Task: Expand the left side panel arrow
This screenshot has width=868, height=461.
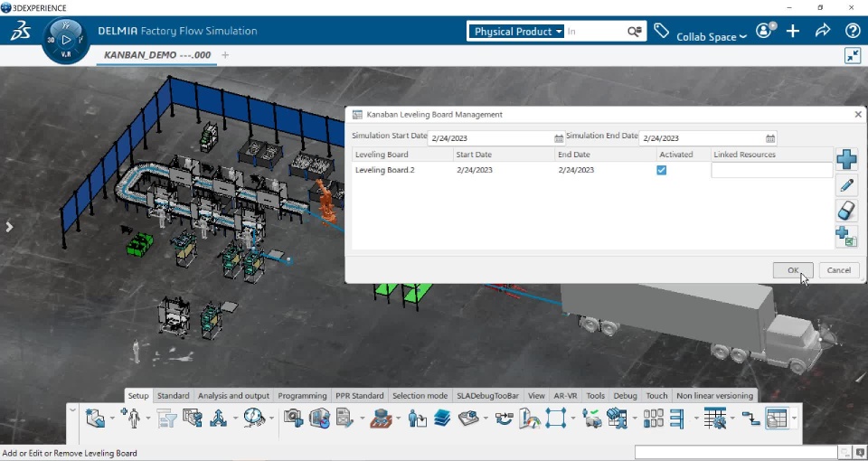Action: [x=9, y=226]
